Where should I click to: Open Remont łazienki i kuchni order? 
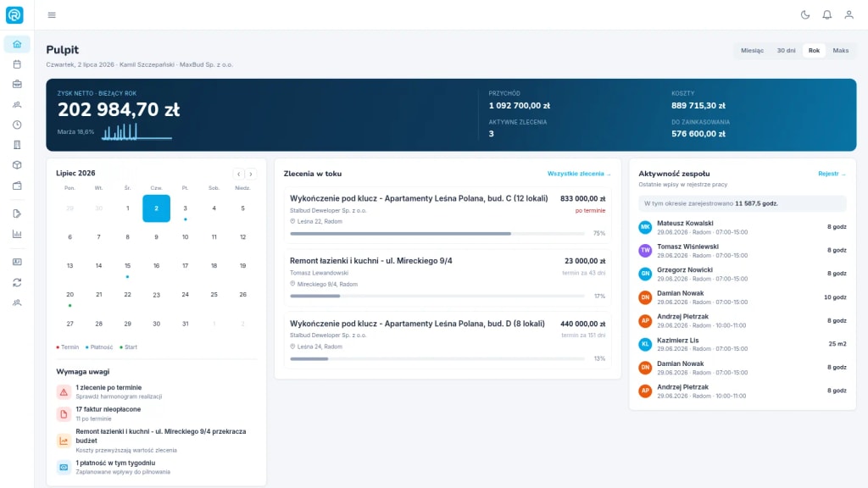pos(448,278)
